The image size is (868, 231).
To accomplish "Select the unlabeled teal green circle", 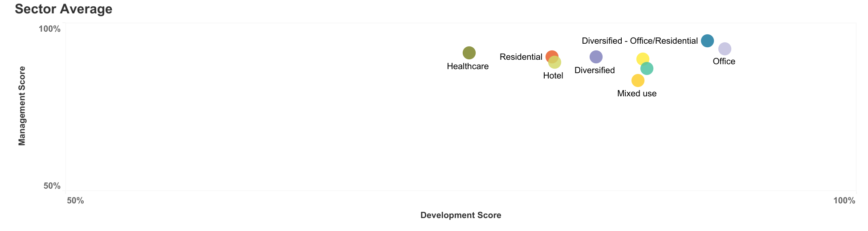I will 647,68.
